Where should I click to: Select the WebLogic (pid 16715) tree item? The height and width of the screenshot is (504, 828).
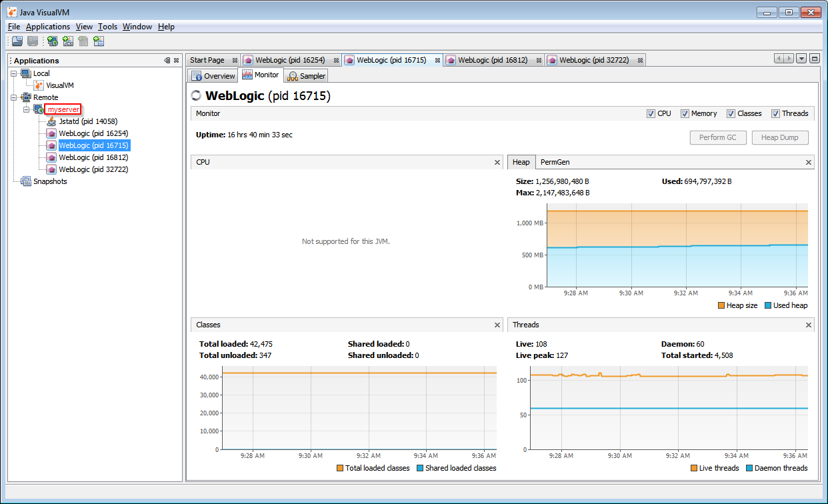pos(93,145)
